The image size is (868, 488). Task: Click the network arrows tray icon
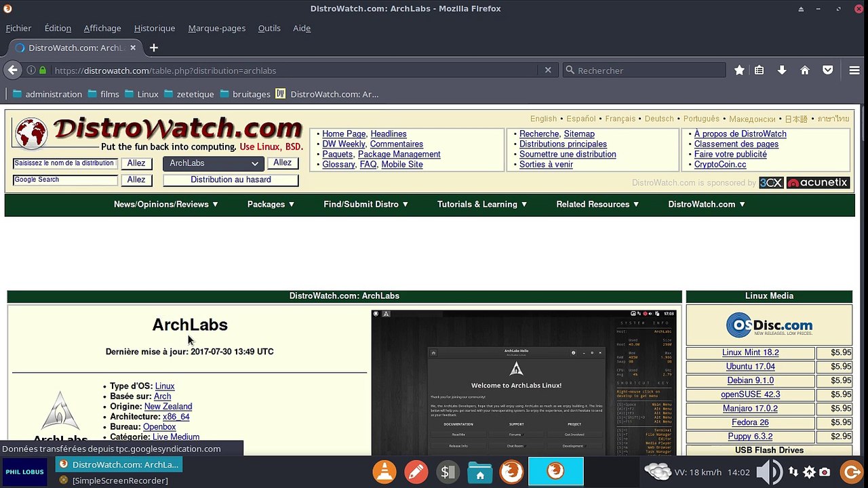[x=793, y=472]
